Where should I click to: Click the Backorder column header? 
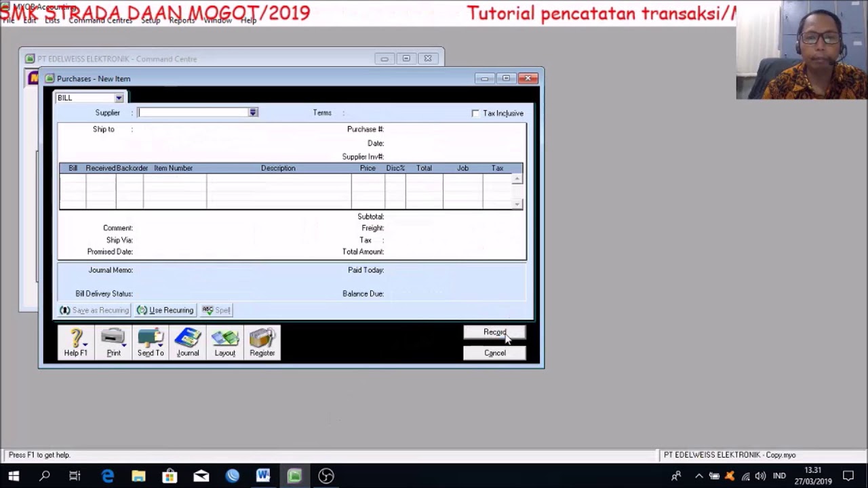coord(132,168)
